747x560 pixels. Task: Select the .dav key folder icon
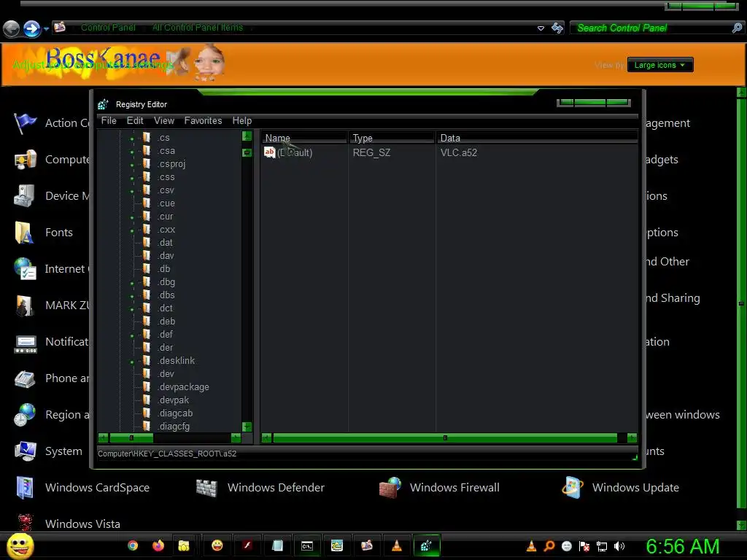tap(147, 255)
